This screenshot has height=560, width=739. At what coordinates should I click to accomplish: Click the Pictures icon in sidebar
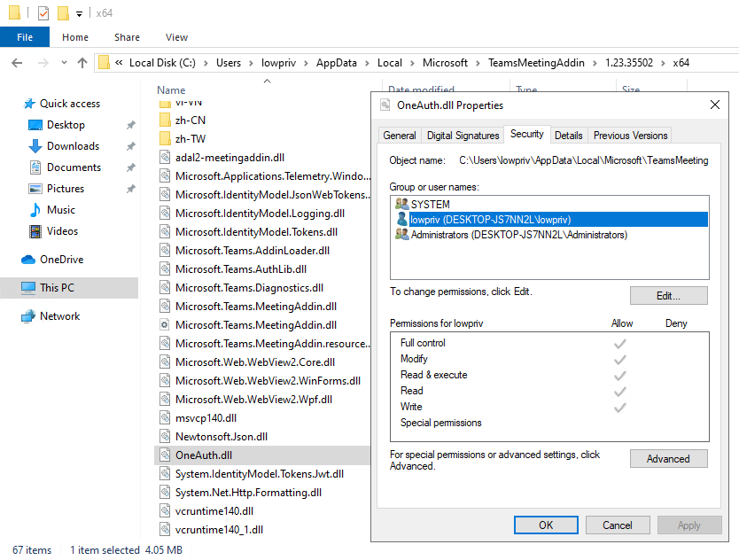pyautogui.click(x=35, y=189)
